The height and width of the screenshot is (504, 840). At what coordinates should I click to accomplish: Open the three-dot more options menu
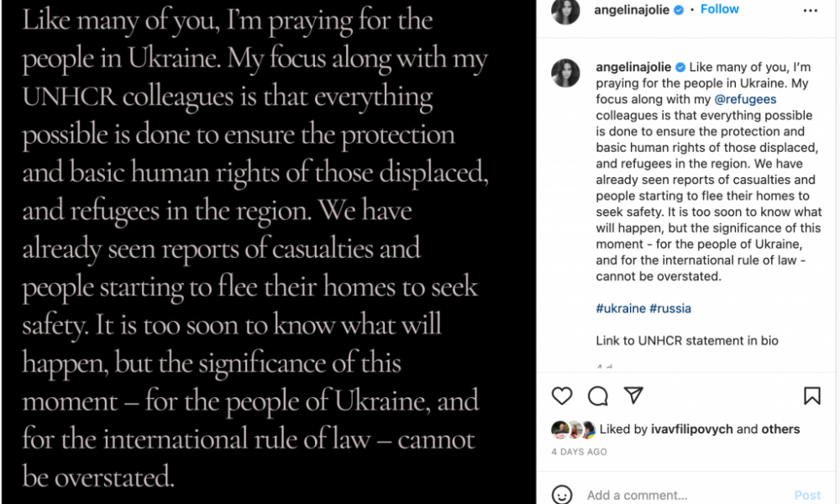810,11
